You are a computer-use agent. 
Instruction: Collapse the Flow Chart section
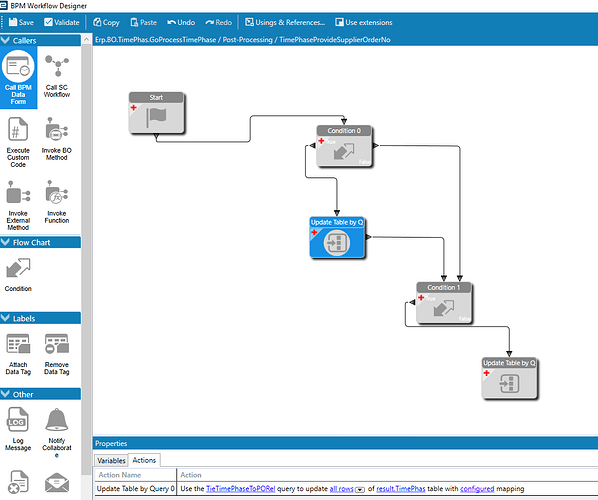click(5, 242)
